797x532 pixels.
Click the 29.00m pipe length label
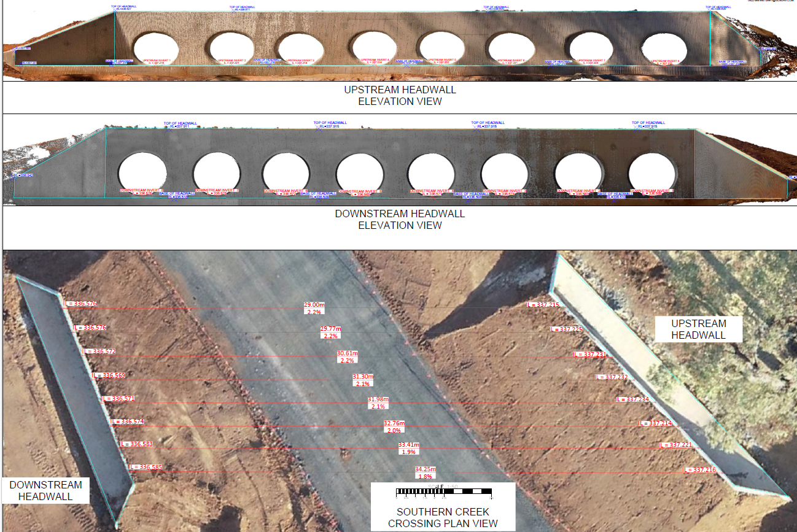[314, 305]
